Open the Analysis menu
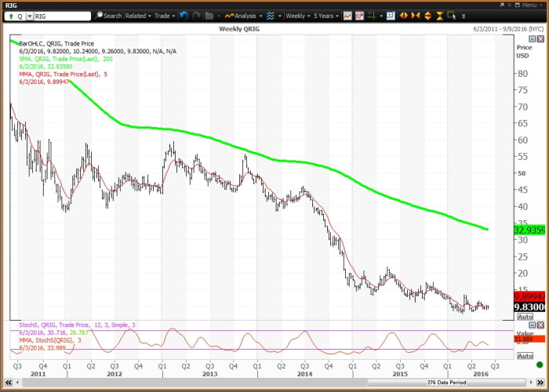549x392 pixels. (245, 16)
